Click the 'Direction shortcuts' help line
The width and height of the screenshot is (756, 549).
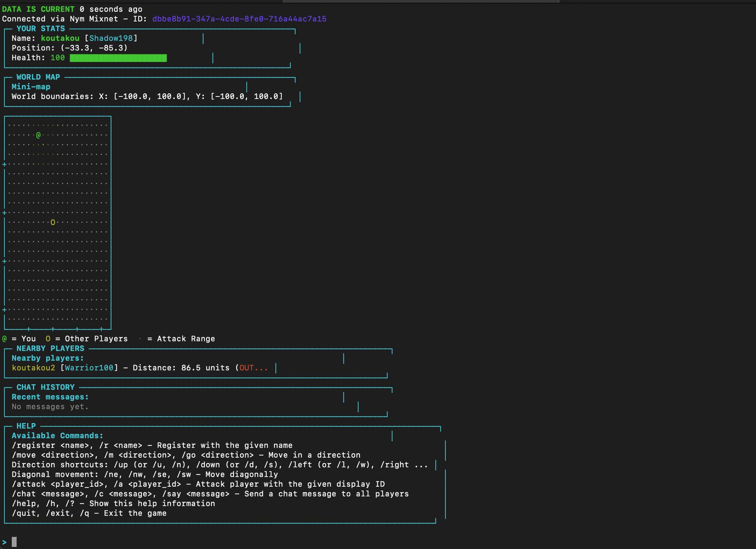(x=220, y=465)
